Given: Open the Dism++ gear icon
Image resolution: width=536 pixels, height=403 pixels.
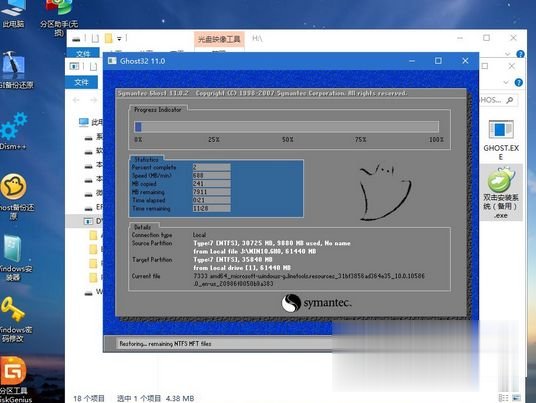Looking at the screenshot, I should [x=14, y=132].
